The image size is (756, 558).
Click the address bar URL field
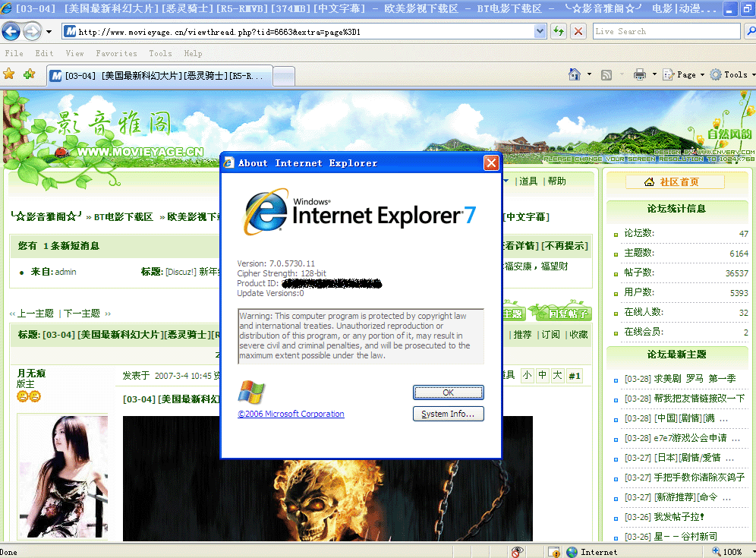click(299, 32)
